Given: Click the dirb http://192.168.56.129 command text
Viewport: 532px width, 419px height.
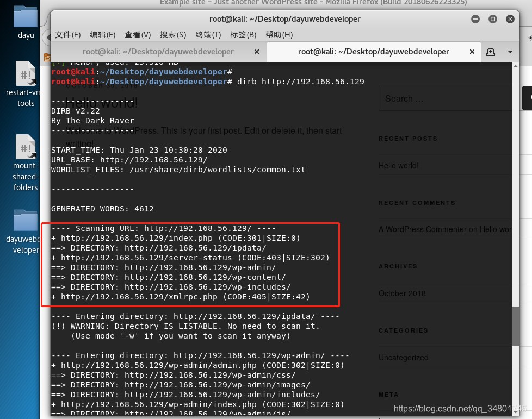Looking at the screenshot, I should [301, 82].
